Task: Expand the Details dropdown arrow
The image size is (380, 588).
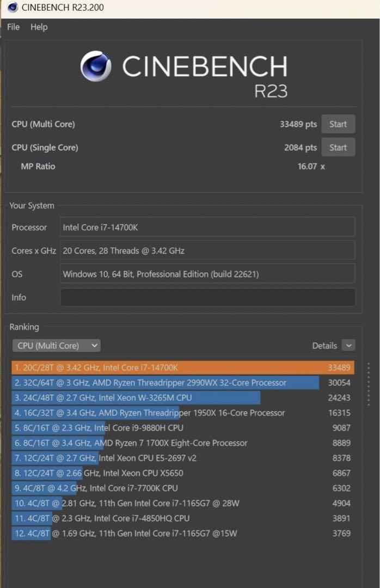Action: coord(348,345)
